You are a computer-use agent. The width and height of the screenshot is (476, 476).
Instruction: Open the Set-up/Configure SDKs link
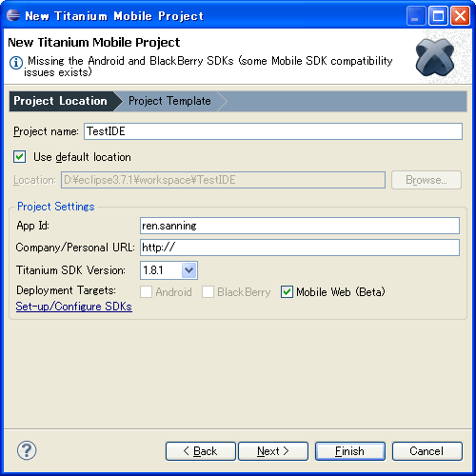74,307
